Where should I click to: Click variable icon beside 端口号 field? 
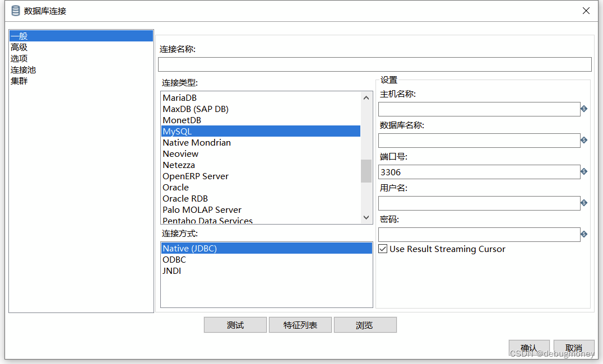(584, 171)
